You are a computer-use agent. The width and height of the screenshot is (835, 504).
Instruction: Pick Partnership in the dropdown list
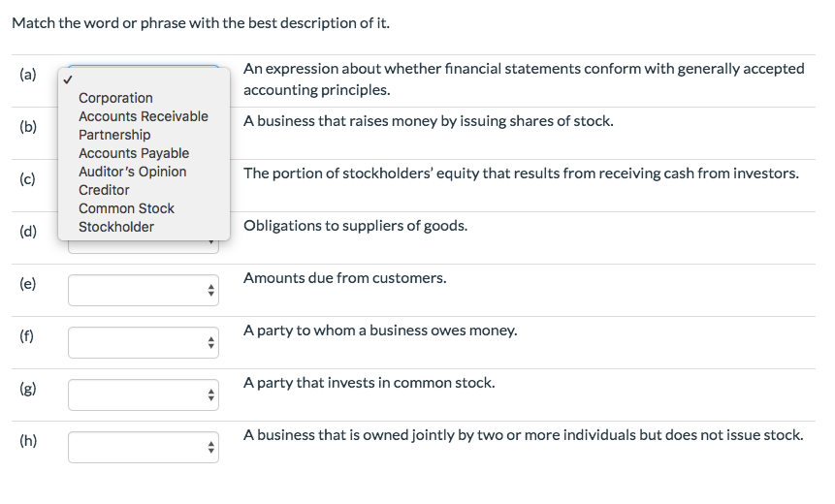pos(114,135)
